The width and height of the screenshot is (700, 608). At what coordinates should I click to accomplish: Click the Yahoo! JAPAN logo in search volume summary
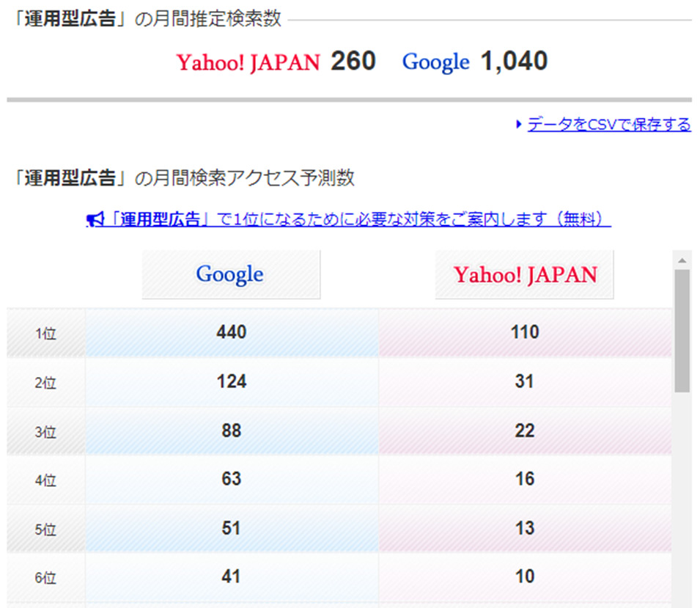click(x=248, y=62)
